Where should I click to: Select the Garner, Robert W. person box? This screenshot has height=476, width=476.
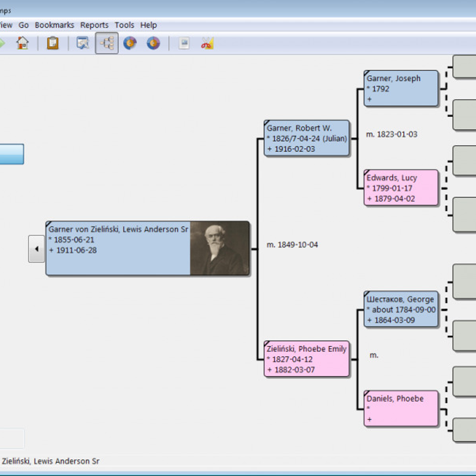(306, 138)
